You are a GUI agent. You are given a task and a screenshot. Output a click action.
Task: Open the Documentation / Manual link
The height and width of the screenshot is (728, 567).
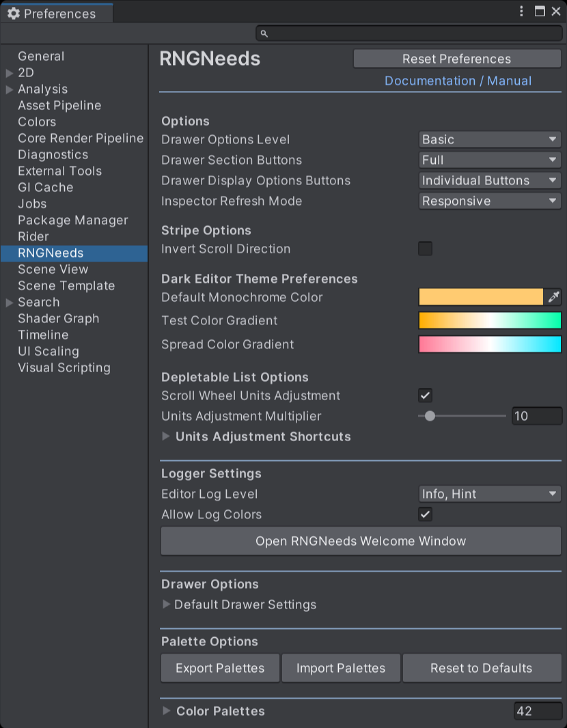[x=458, y=81]
